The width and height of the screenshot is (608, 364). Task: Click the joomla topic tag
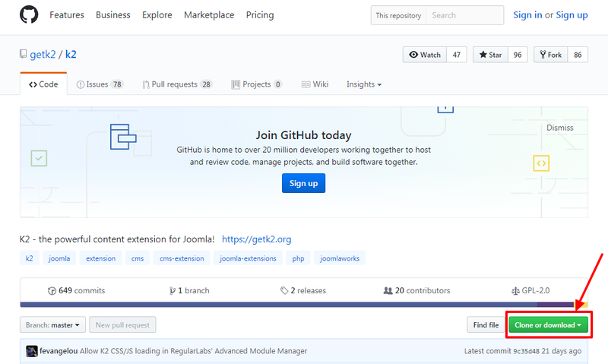click(59, 258)
